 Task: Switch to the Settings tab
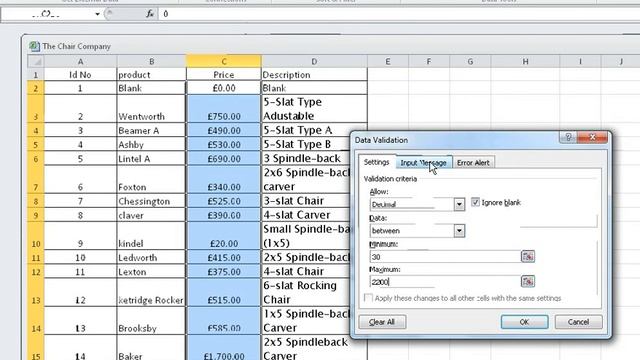(x=376, y=162)
